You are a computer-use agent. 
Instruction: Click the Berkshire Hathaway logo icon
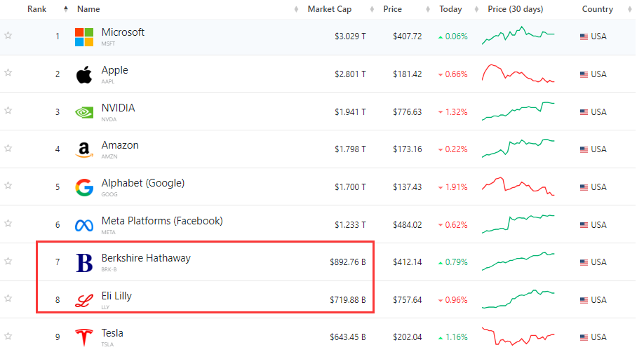pos(84,262)
